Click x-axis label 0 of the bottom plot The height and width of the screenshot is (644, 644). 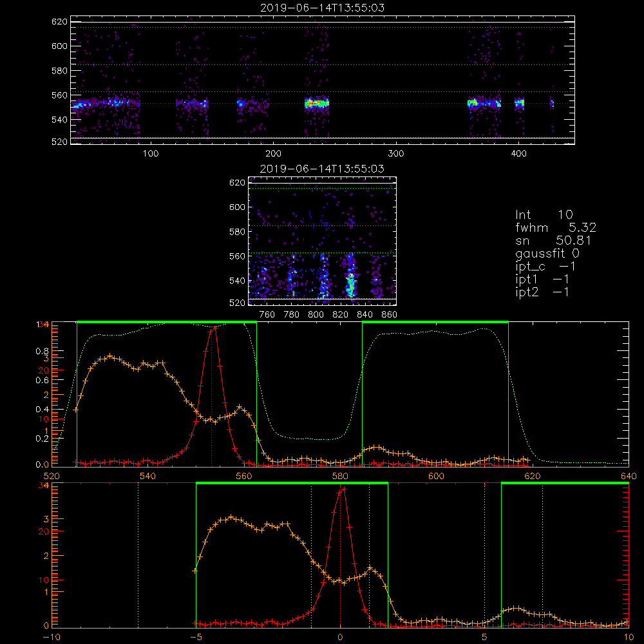tap(340, 638)
